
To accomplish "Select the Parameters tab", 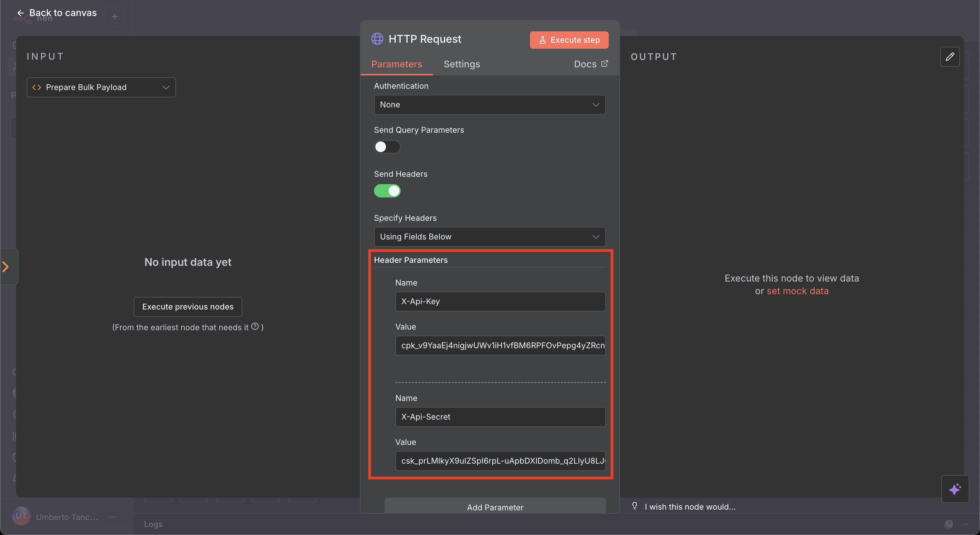I will (x=396, y=64).
